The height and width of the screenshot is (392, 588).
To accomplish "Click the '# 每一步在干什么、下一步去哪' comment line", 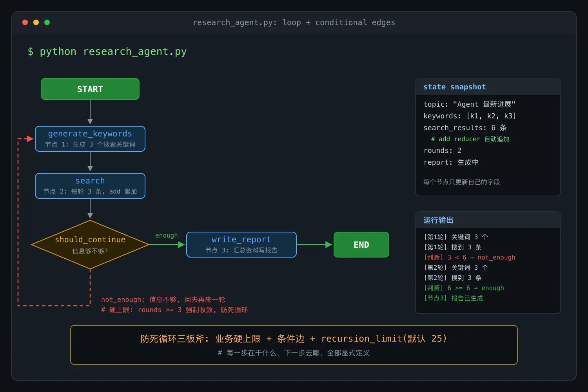I will [294, 353].
